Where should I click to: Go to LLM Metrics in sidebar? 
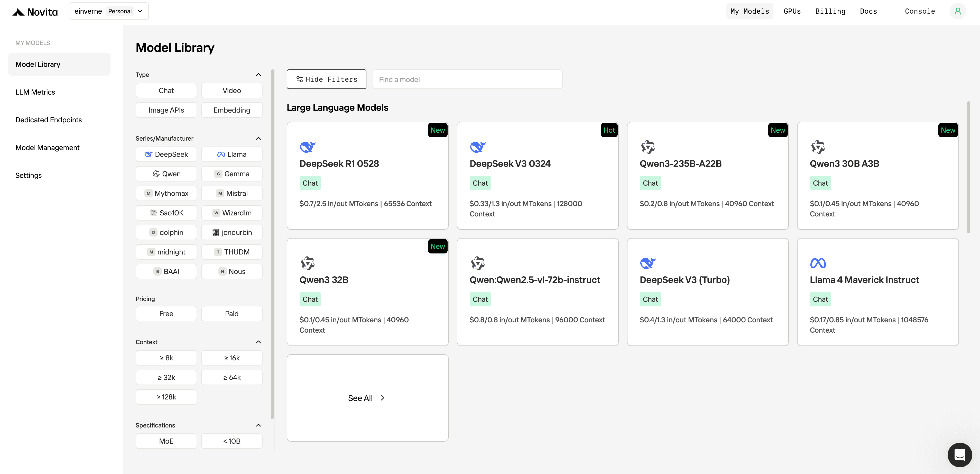(59, 92)
